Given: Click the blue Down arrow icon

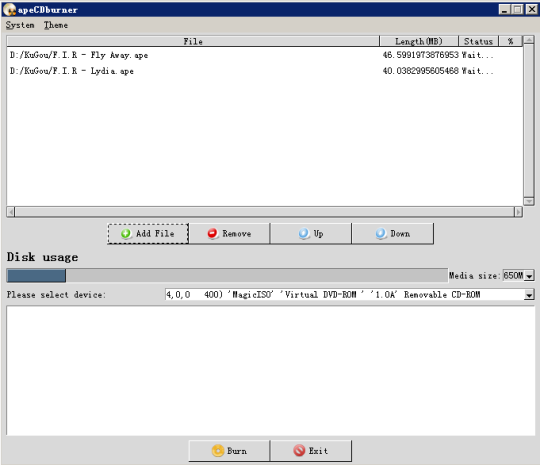Looking at the screenshot, I should [x=381, y=234].
